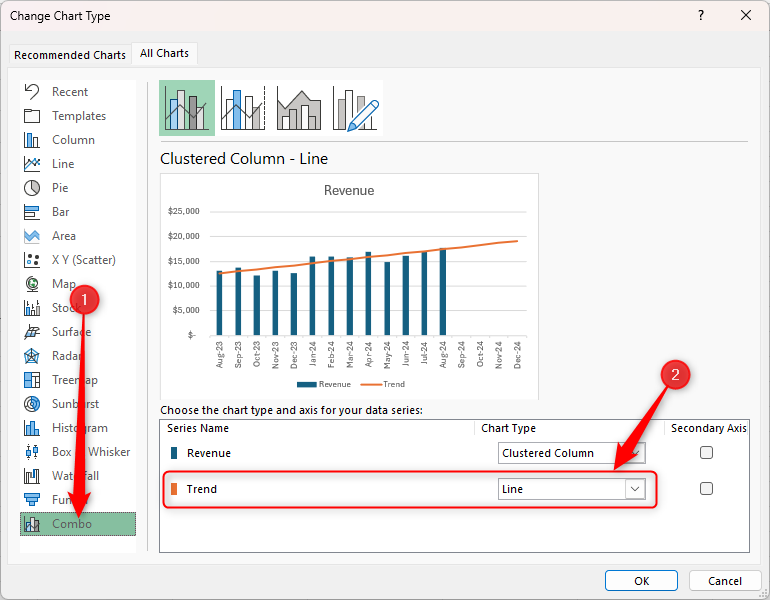
Task: Switch to the All Charts tab
Action: 165,53
